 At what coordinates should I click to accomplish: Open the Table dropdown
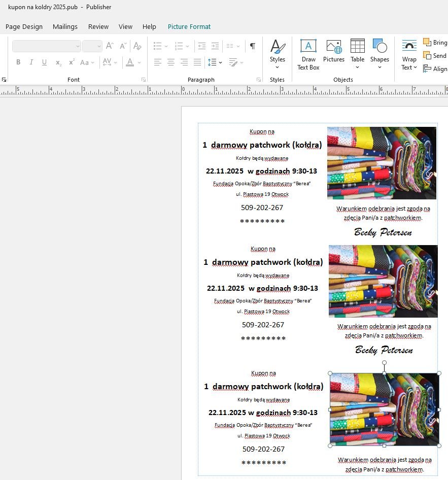(x=357, y=54)
